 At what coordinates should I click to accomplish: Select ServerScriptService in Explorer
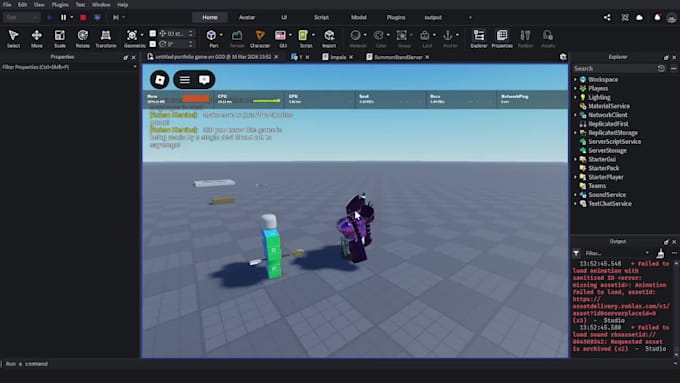click(614, 142)
